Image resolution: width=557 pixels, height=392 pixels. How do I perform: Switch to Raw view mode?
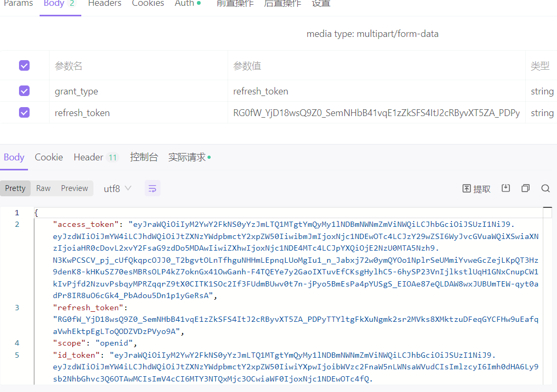click(x=43, y=188)
